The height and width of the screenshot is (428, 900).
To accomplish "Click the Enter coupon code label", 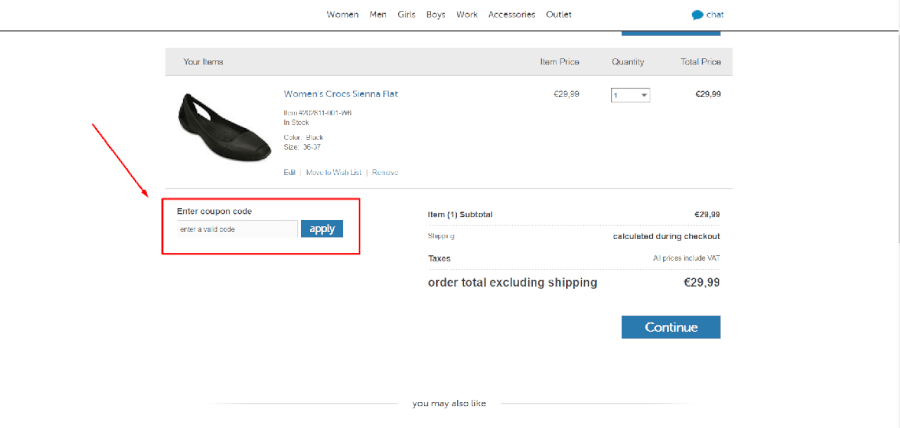I will [214, 211].
